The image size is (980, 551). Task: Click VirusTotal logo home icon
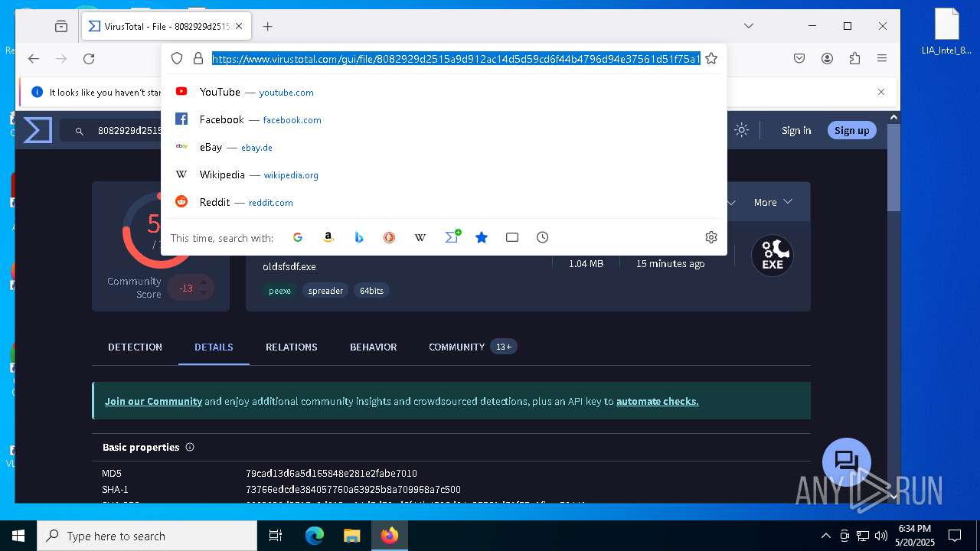click(37, 130)
